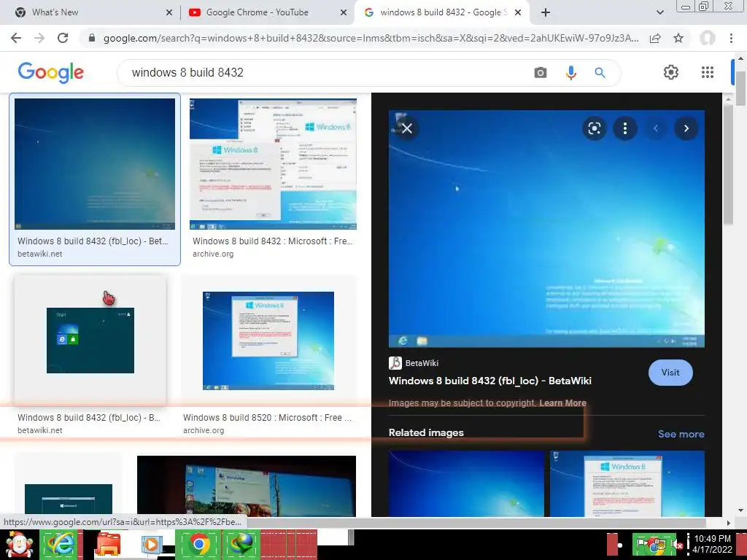Open Google Chrome taskbar icon
Viewport: 747px width, 560px height.
199,545
